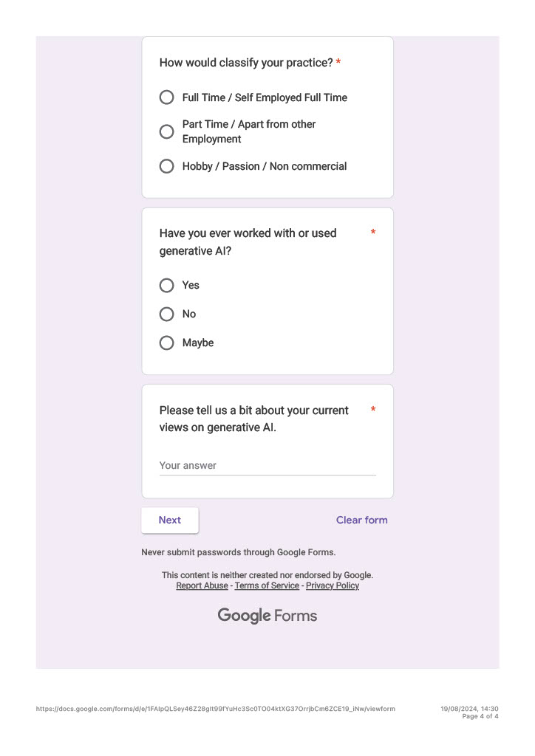Viewport: 535px width, 756px height.
Task: Click Clear form link
Action: pos(362,520)
